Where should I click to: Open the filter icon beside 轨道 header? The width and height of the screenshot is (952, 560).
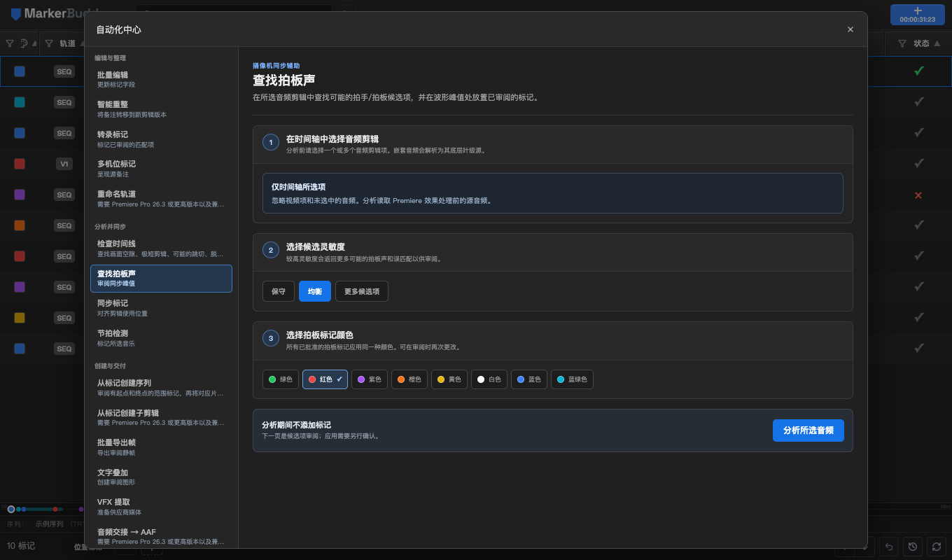point(49,43)
